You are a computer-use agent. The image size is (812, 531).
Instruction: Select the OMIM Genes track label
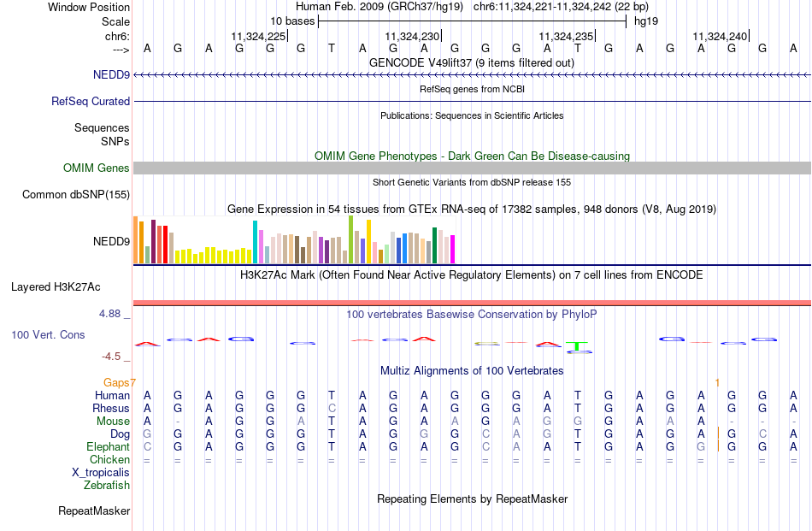coord(97,168)
